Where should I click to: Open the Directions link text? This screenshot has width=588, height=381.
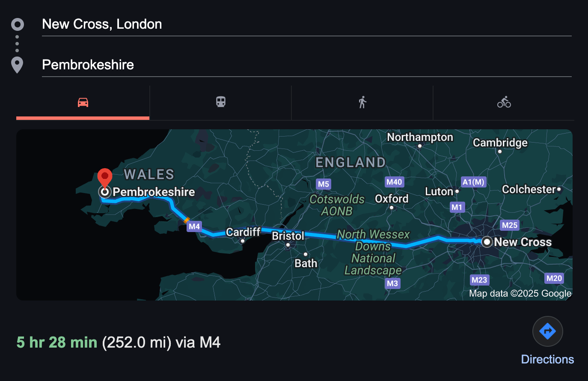[547, 359]
